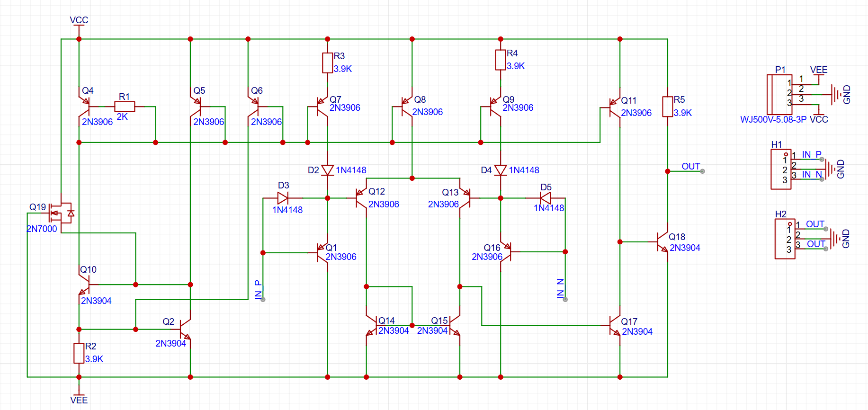The image size is (868, 410).
Task: Select the Q4 transistor symbol
Action: [84, 107]
